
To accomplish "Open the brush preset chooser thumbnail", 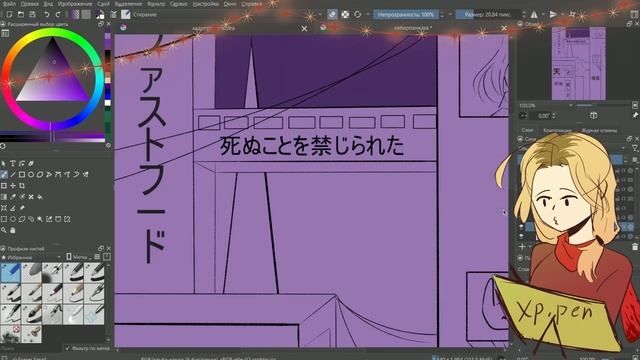I will pos(126,14).
